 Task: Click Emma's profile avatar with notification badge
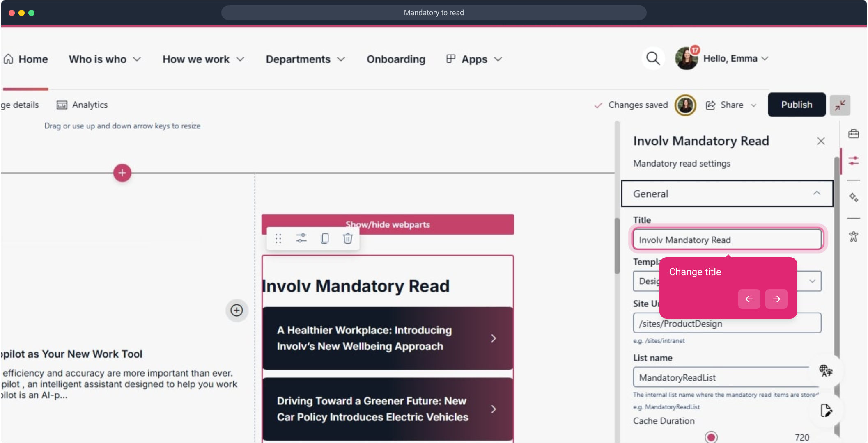tap(687, 58)
